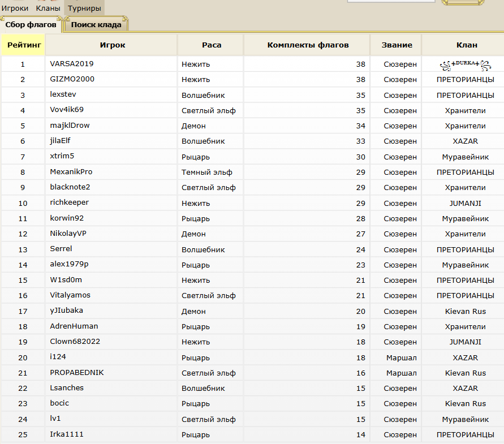Open player VARSA2019 profile

(71, 64)
